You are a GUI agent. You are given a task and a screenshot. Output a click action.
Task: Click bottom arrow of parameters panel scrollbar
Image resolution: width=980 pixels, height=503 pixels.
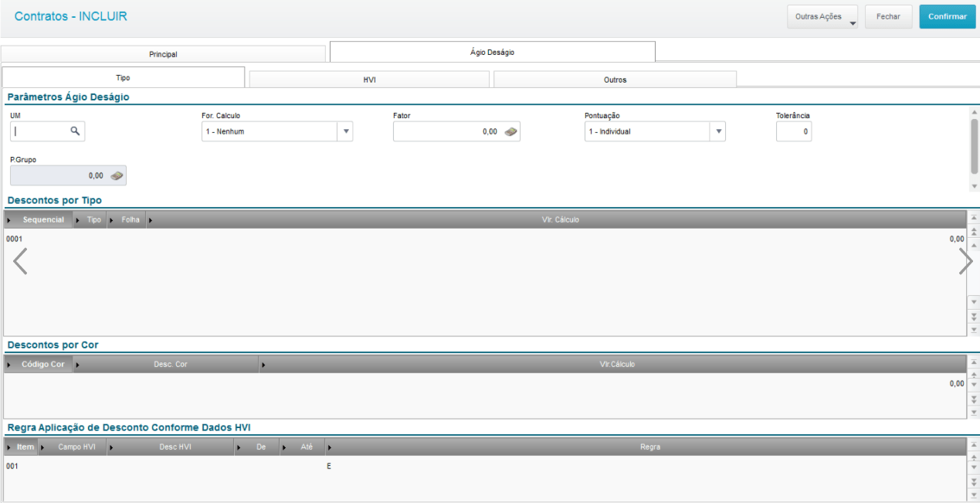tap(974, 186)
